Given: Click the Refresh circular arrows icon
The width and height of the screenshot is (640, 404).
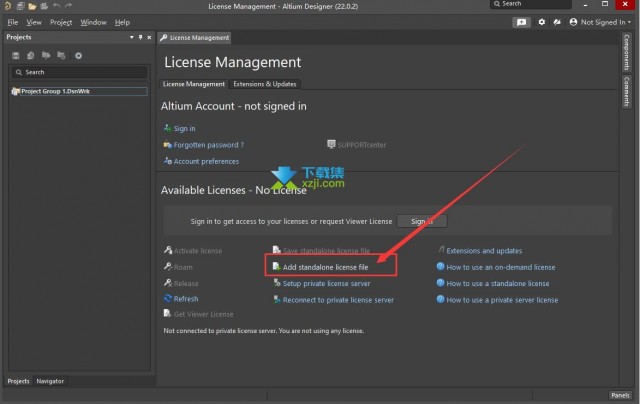Looking at the screenshot, I should point(168,298).
